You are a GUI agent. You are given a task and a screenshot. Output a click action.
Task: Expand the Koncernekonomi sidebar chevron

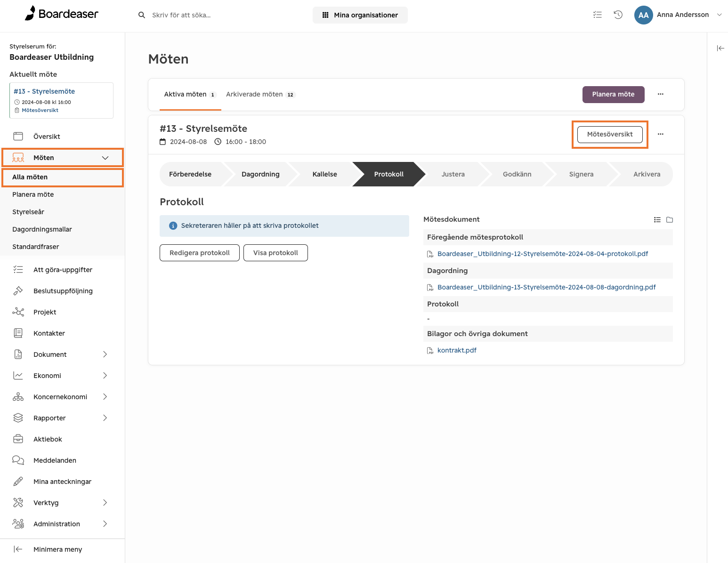click(x=105, y=396)
